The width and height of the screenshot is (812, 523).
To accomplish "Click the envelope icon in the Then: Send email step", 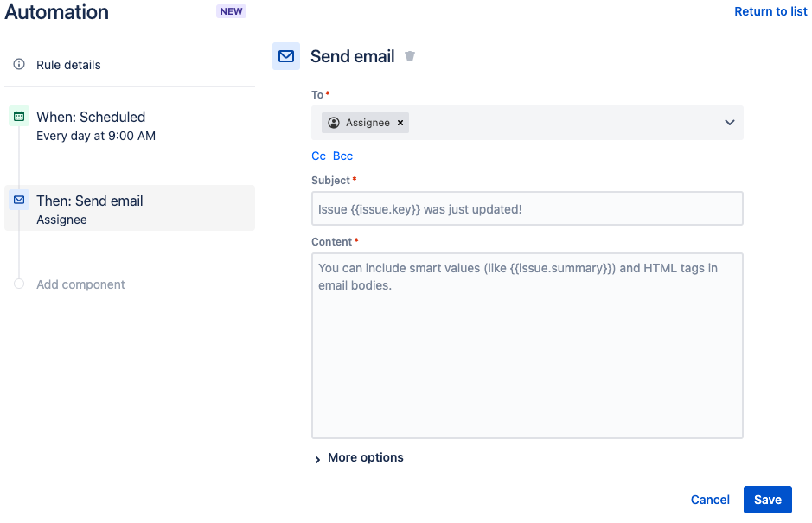I will [19, 200].
